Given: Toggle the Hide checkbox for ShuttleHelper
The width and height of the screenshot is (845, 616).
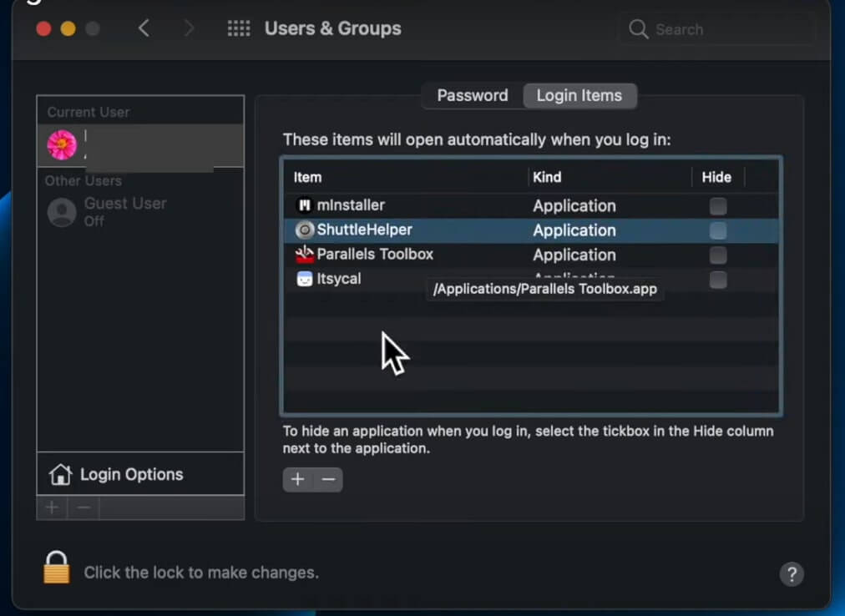Looking at the screenshot, I should (x=717, y=230).
